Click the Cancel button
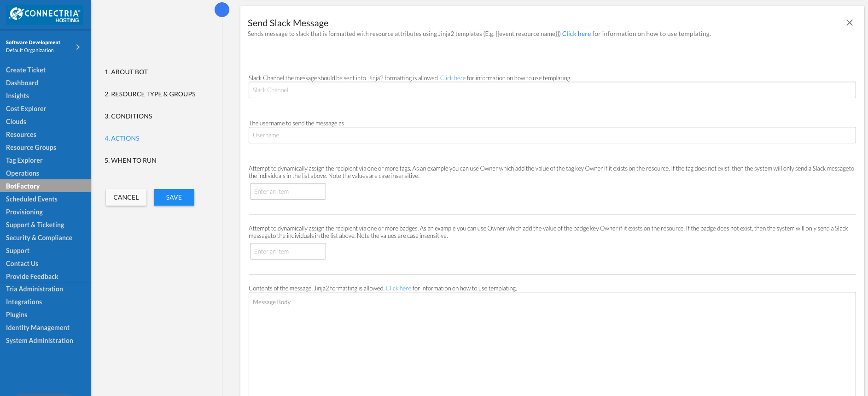The image size is (868, 396). point(126,197)
